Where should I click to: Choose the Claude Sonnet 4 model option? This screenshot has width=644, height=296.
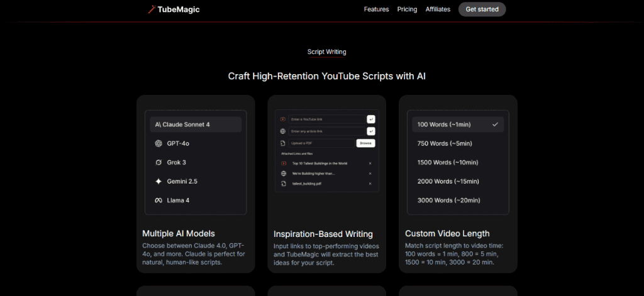tap(196, 124)
